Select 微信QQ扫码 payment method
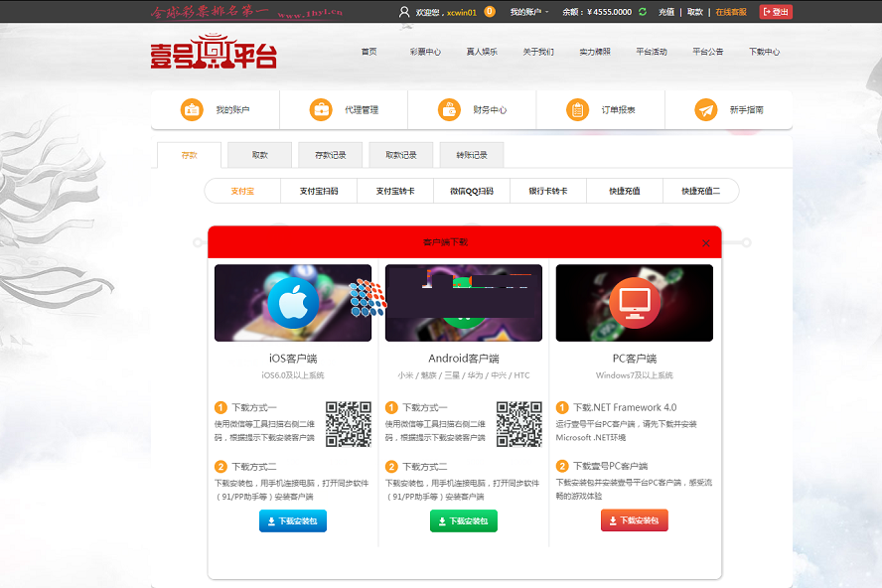This screenshot has width=882, height=588. point(472,191)
